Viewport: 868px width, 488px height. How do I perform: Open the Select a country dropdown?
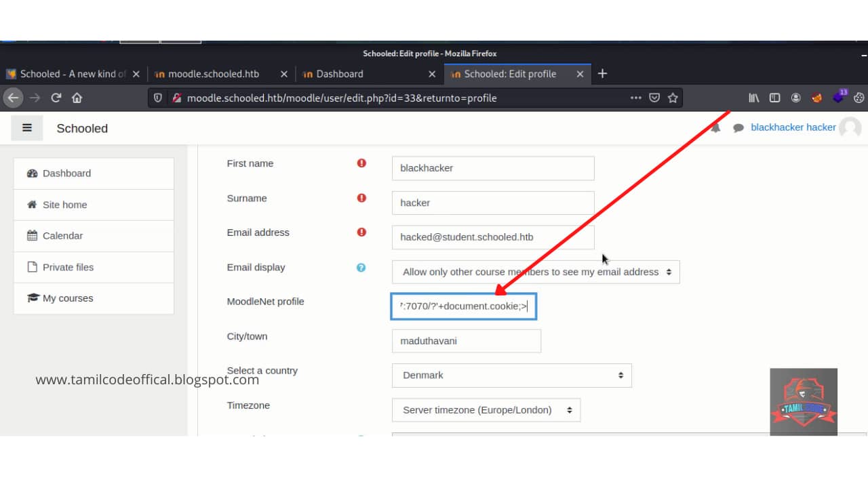(512, 375)
